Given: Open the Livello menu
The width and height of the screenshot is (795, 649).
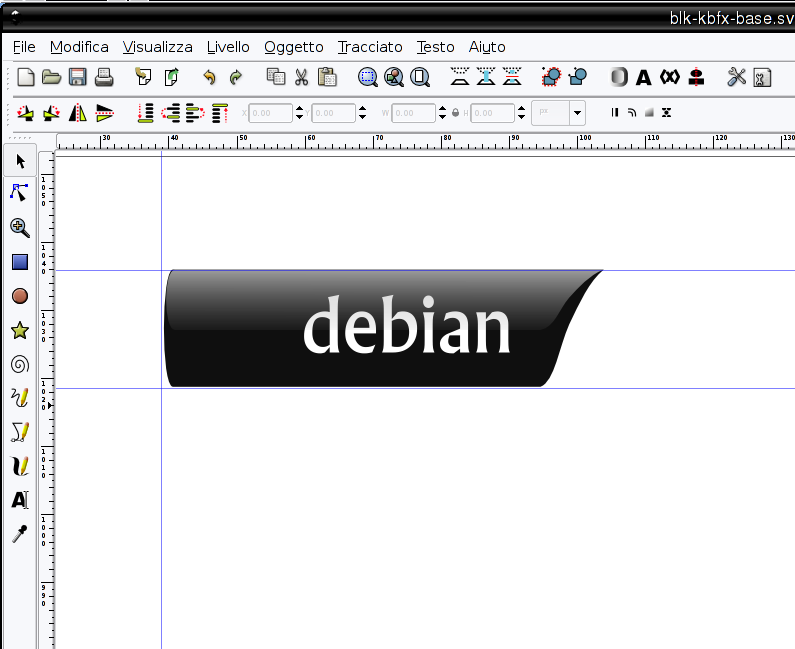Looking at the screenshot, I should click(228, 47).
